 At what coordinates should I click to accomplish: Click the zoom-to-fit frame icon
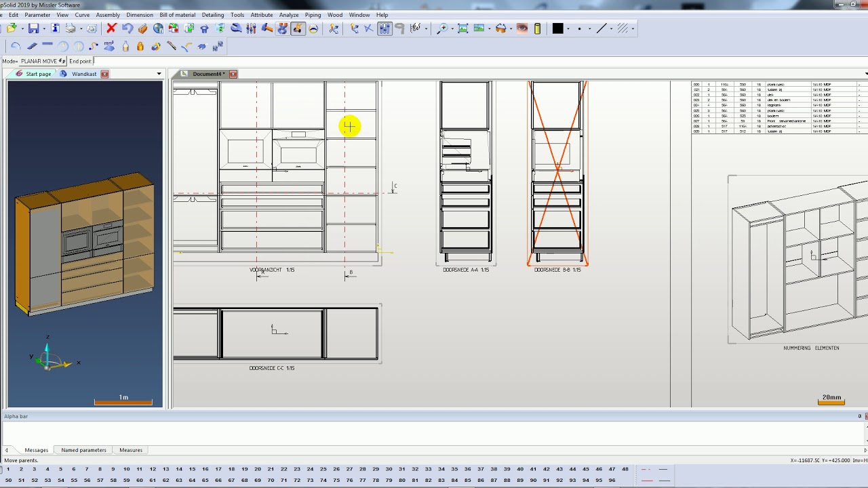tap(463, 28)
